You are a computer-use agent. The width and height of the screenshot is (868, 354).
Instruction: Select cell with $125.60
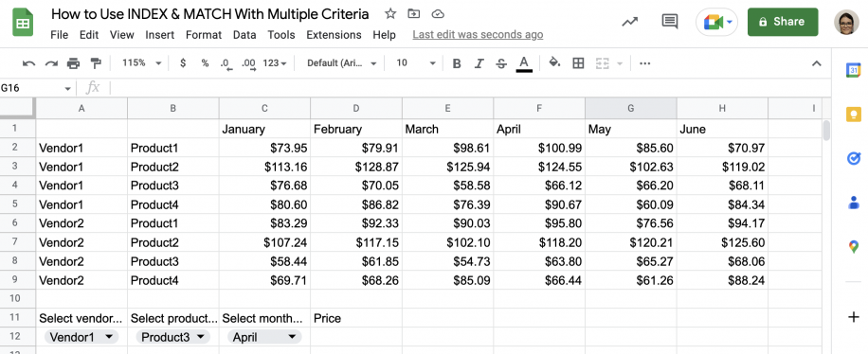(722, 242)
